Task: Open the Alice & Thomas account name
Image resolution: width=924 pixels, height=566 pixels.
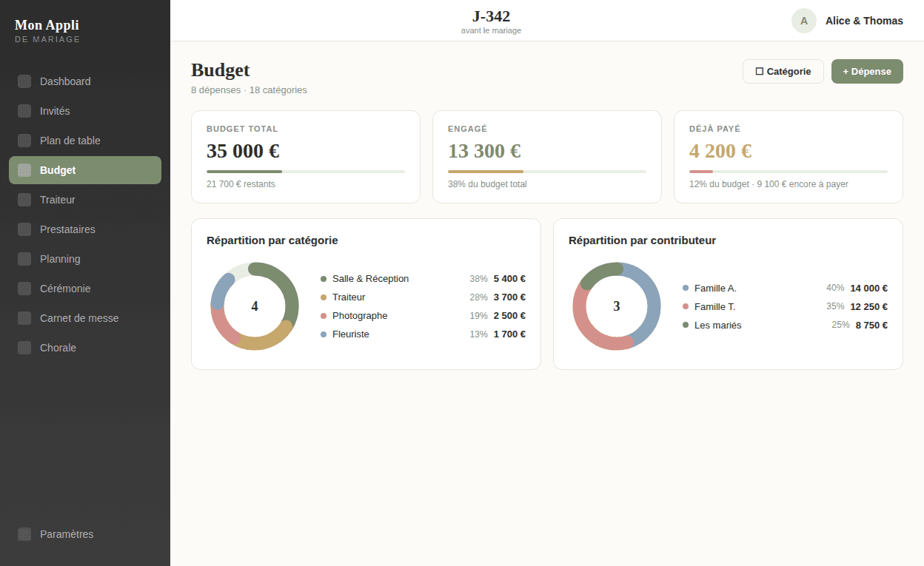Action: pos(864,21)
